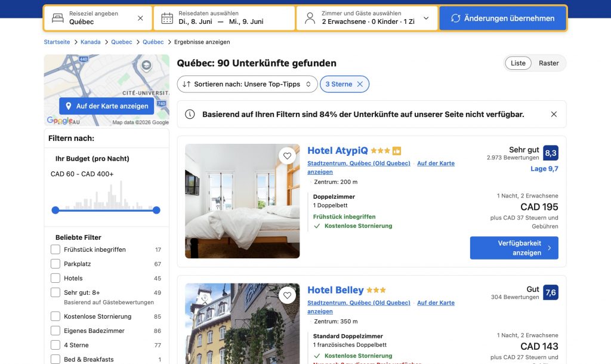Image resolution: width=611 pixels, height=364 pixels.
Task: Click the refresh icon in Änderungen übernehmen
Action: click(x=455, y=18)
